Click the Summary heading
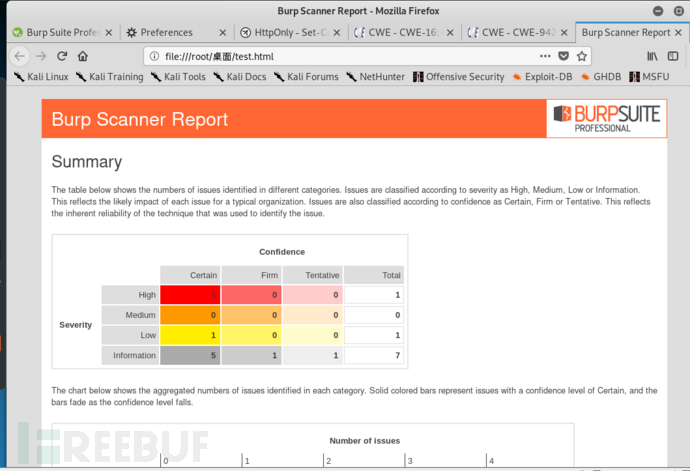The image size is (690, 471). [87, 162]
